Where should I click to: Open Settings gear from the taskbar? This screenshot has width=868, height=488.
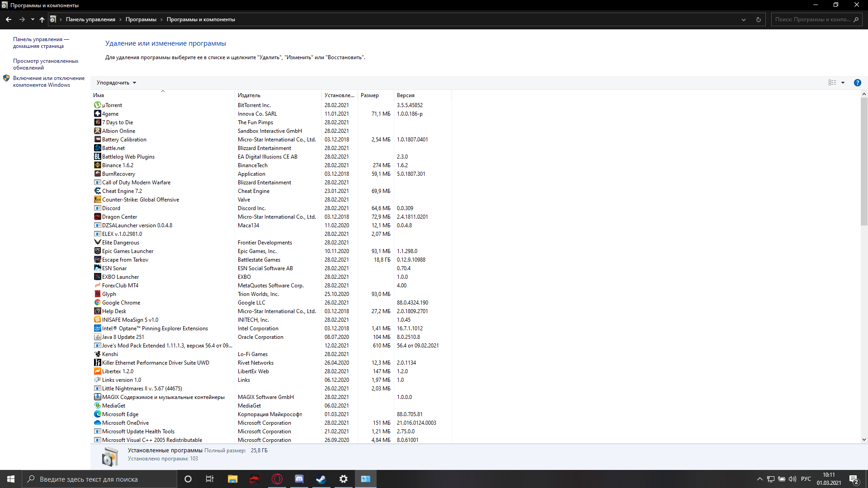(343, 479)
